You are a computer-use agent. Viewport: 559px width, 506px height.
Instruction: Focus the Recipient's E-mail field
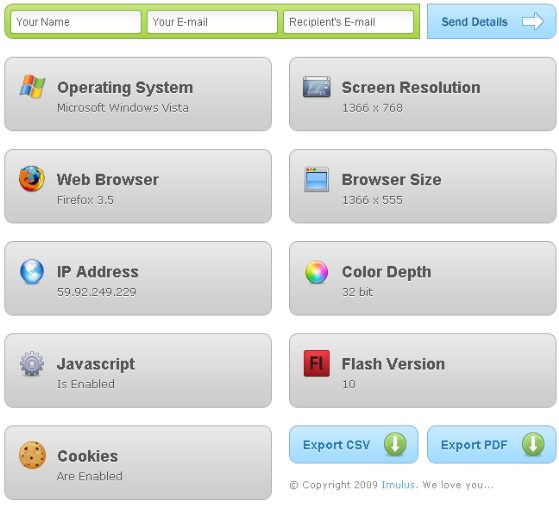point(349,22)
